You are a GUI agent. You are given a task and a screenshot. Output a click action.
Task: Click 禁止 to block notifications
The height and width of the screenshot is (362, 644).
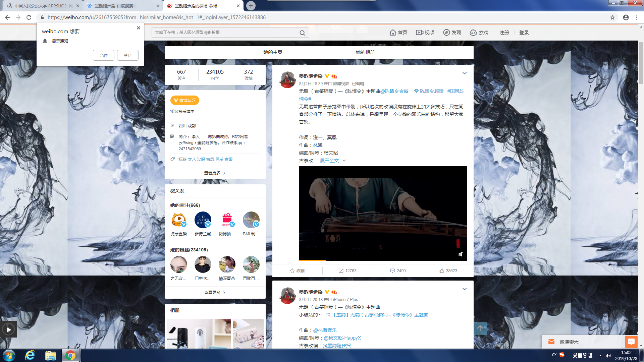click(x=127, y=55)
